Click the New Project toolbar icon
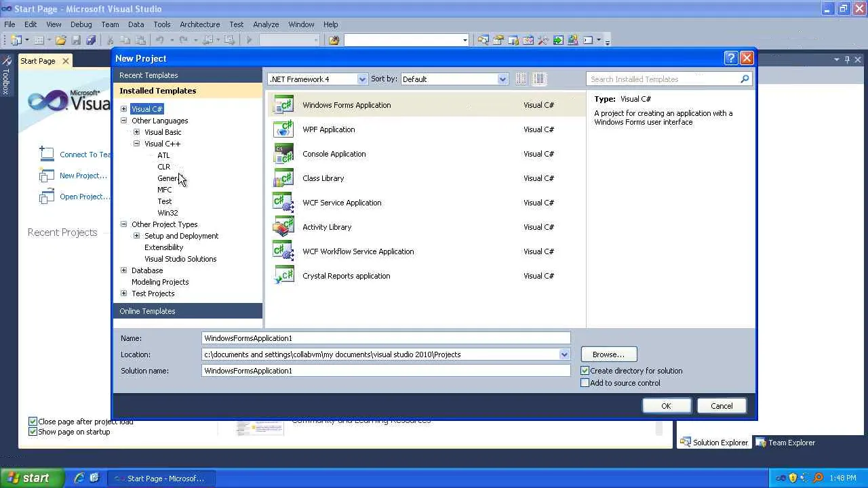868x488 pixels. point(16,40)
